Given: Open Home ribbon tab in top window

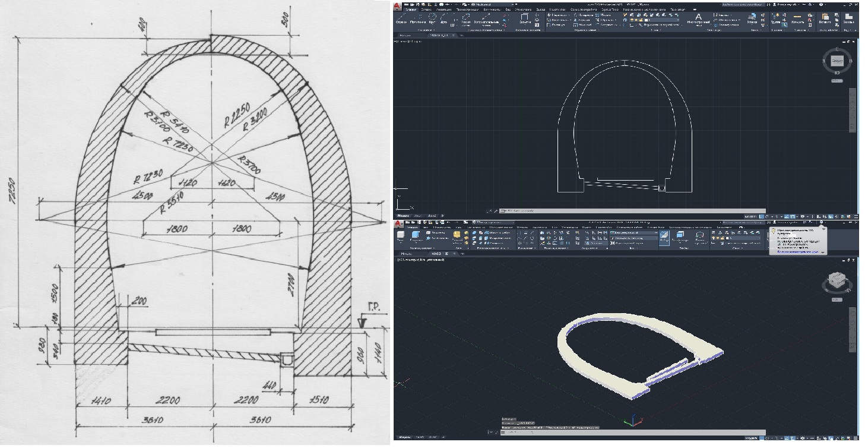Looking at the screenshot, I should (411, 10).
